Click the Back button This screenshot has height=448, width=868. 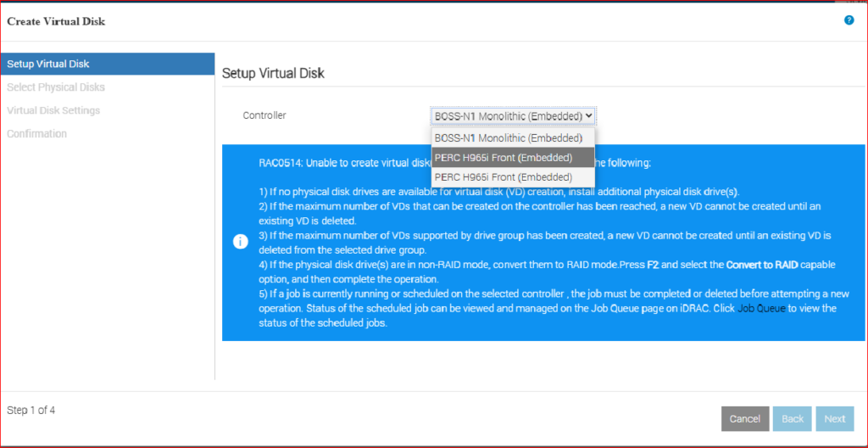792,418
